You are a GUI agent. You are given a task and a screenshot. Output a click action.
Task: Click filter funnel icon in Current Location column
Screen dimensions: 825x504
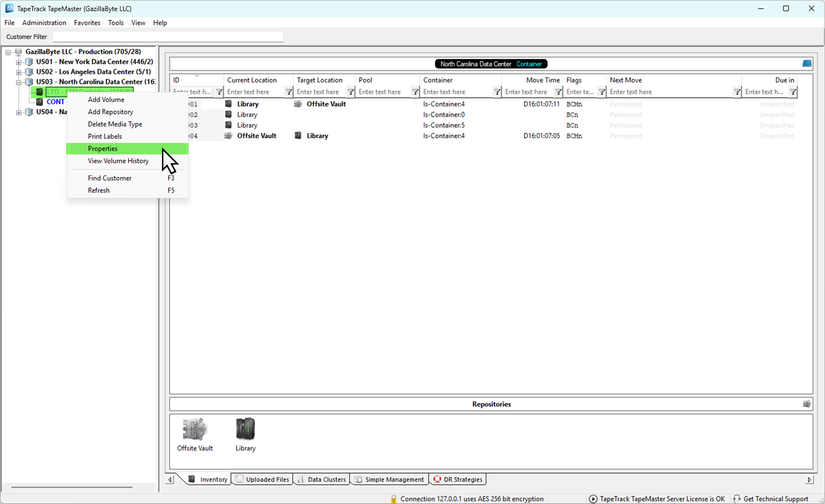pyautogui.click(x=289, y=92)
